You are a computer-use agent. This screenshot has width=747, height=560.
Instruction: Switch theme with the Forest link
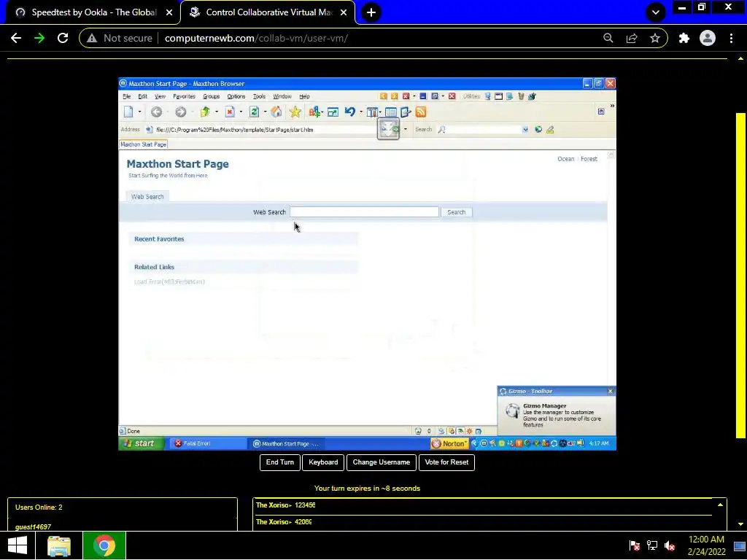tap(589, 159)
